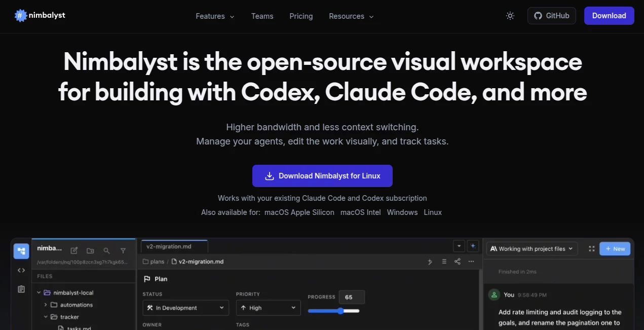Viewport: 644px width, 330px height.
Task: Switch to the v2-migration.md tab
Action: pyautogui.click(x=174, y=246)
